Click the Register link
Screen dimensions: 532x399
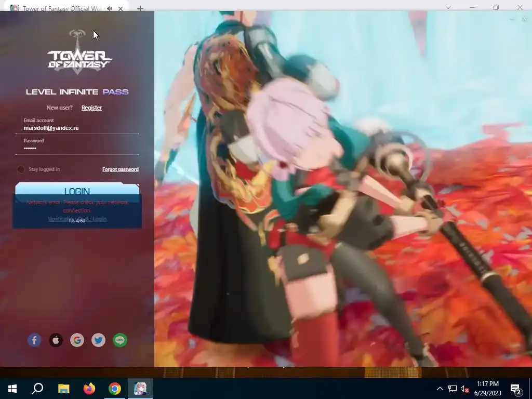(x=91, y=108)
